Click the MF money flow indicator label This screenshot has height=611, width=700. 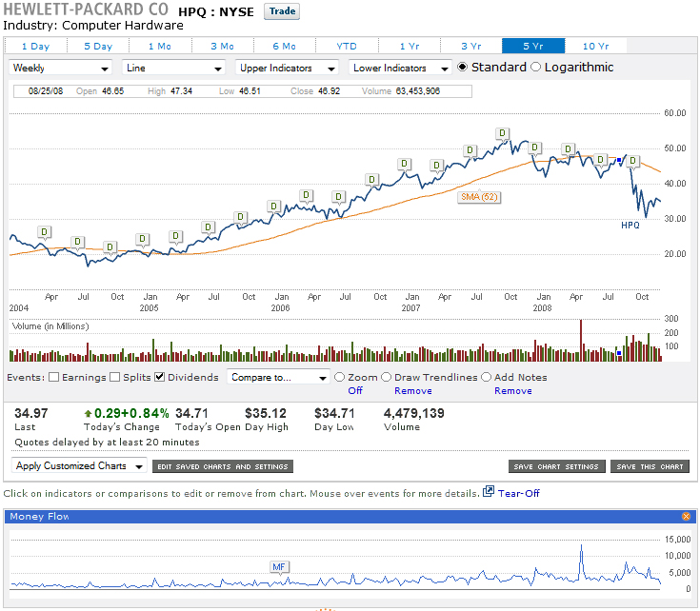coord(279,567)
